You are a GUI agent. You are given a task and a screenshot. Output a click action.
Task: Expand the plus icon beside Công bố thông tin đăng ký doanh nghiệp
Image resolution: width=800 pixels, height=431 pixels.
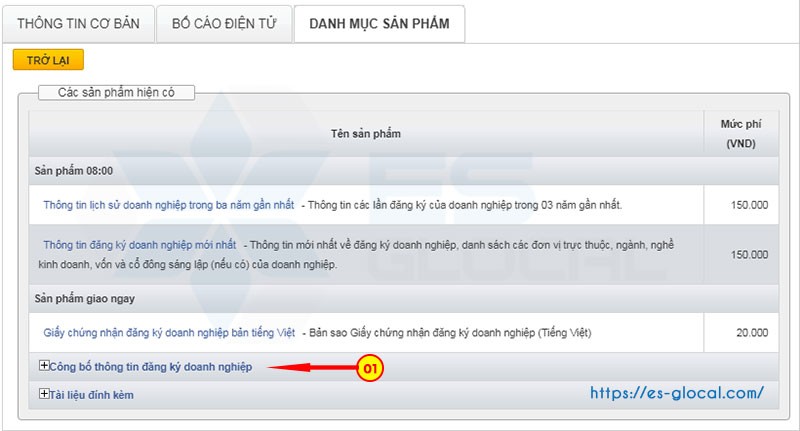44,365
